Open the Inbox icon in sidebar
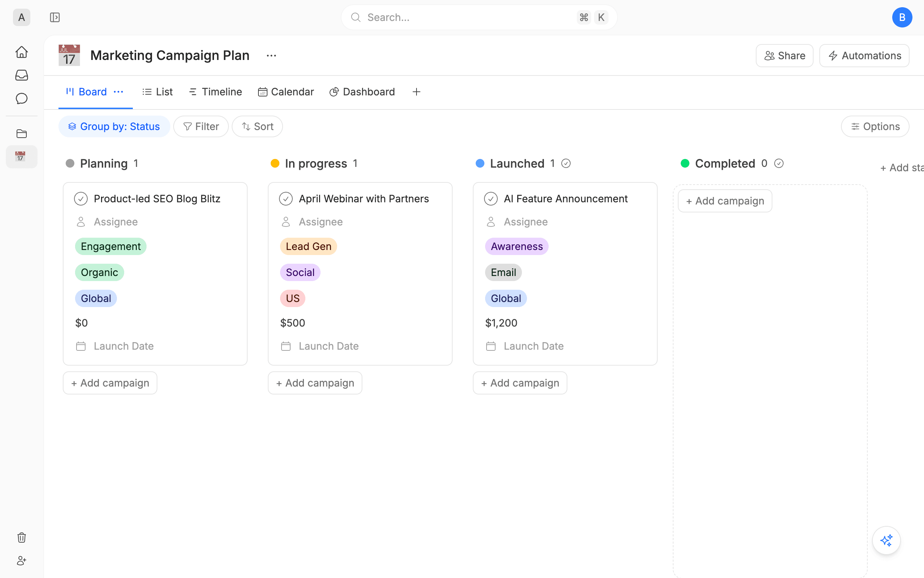Image resolution: width=924 pixels, height=578 pixels. click(x=22, y=75)
